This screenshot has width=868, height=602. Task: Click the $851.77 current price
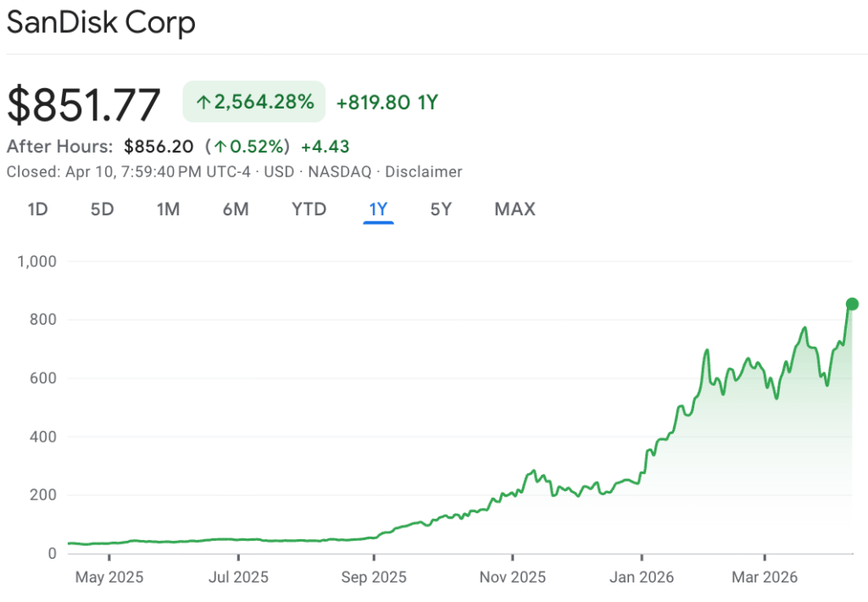[83, 105]
